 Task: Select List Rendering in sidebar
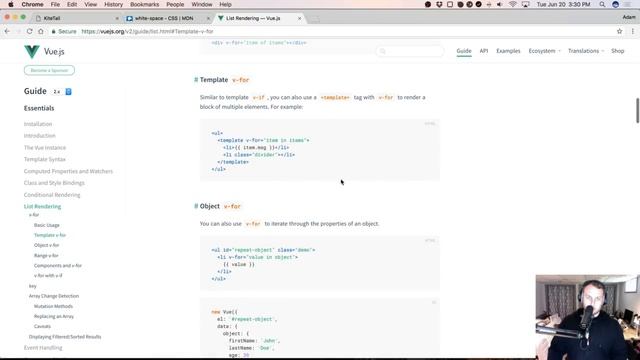pyautogui.click(x=42, y=207)
